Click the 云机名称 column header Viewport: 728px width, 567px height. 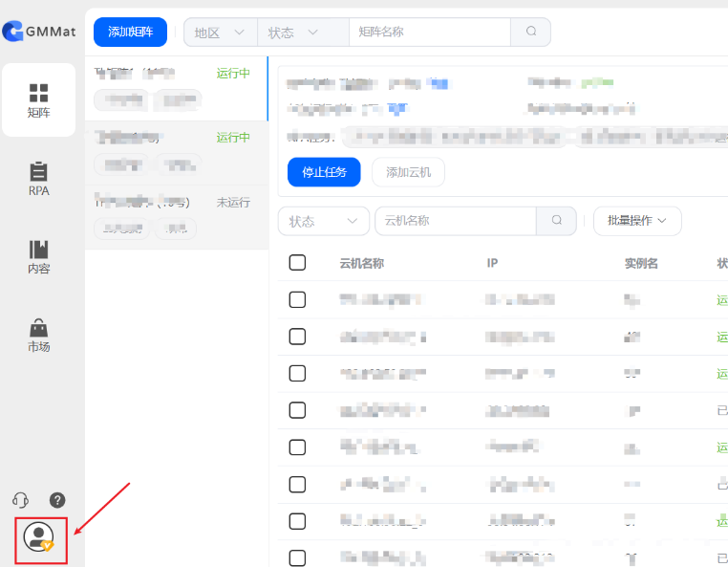pyautogui.click(x=362, y=264)
